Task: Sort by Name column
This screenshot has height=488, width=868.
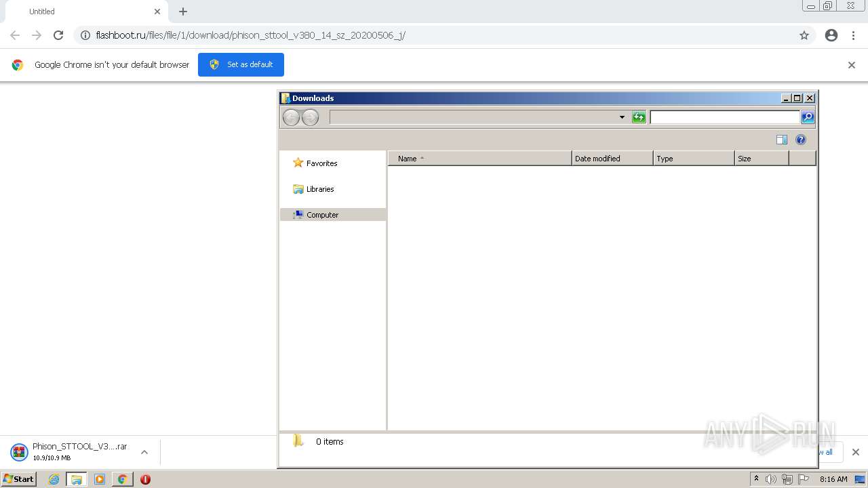Action: click(480, 159)
